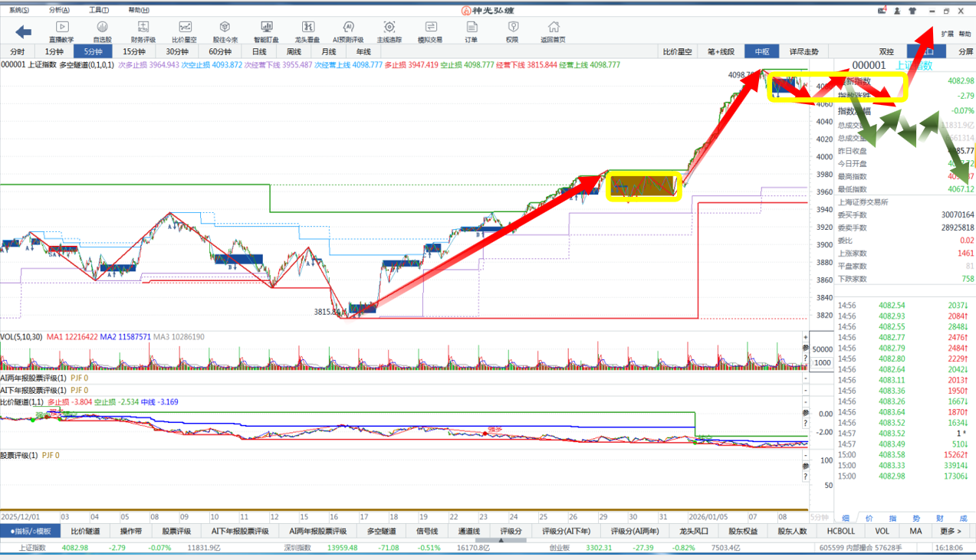Toggle the 中枢 overlay button

tap(761, 51)
